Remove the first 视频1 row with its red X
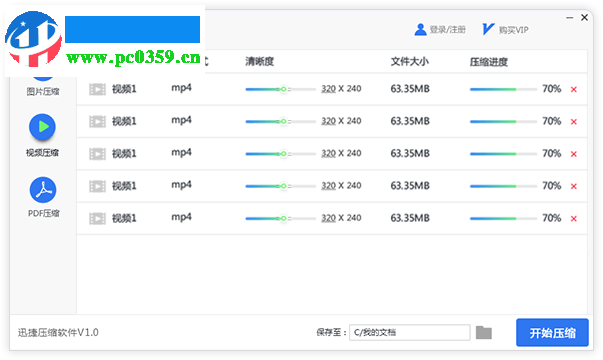Screen dimensions: 603x360 [574, 90]
